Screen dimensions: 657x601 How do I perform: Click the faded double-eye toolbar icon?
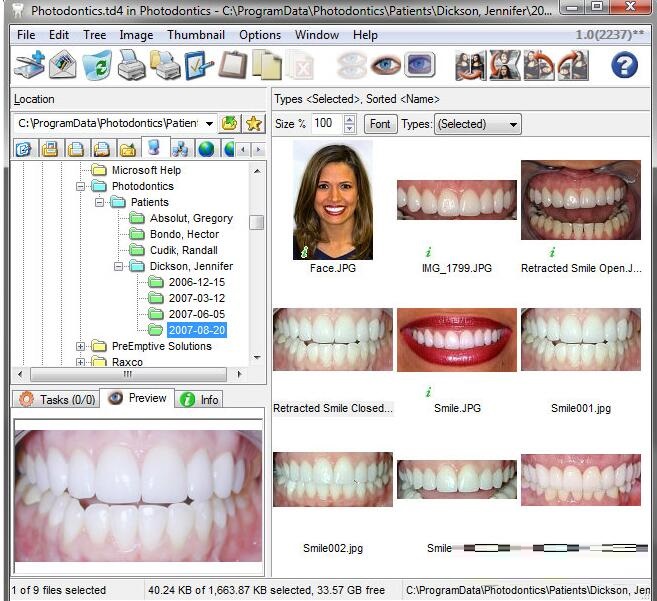point(352,65)
